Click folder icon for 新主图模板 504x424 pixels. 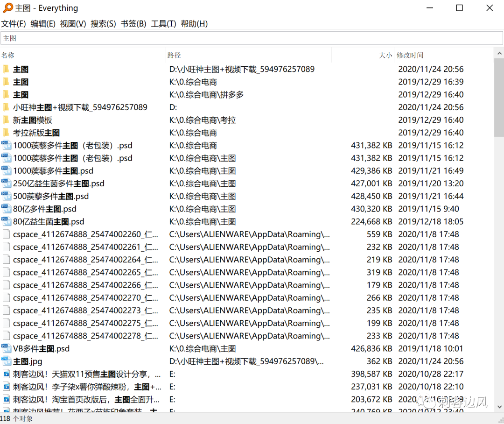[x=6, y=120]
